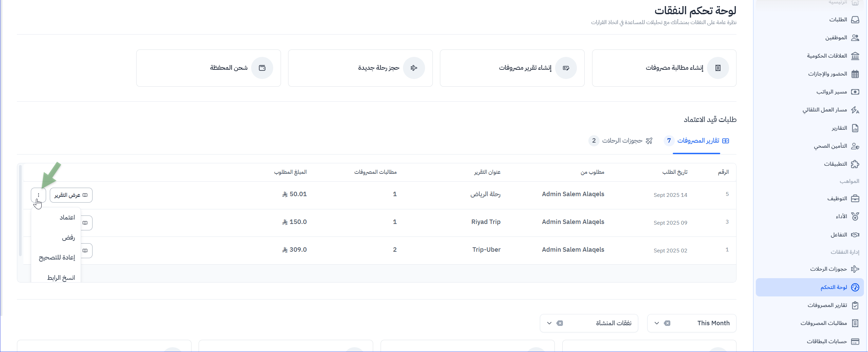Clear the نفقات المنشآة filter value

560,323
